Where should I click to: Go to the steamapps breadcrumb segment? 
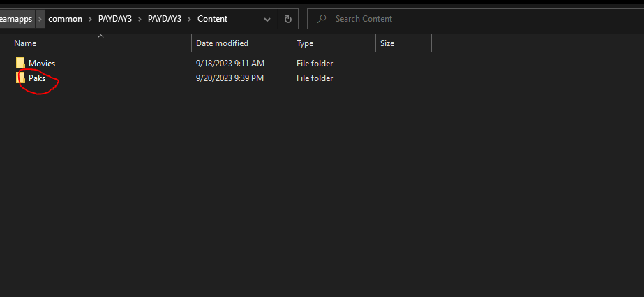(x=17, y=19)
